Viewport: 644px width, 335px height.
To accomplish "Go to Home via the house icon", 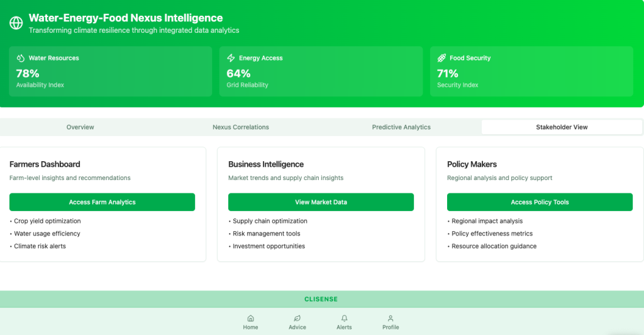I will click(x=250, y=319).
